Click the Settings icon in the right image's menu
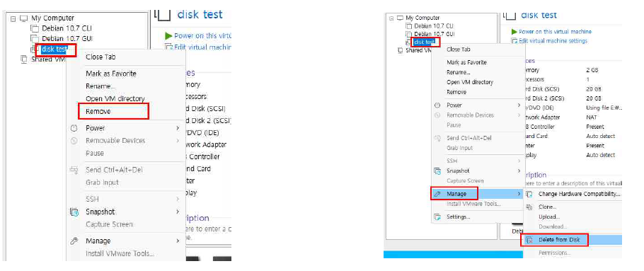Viewport: 644px width, 271px height. pyautogui.click(x=437, y=217)
